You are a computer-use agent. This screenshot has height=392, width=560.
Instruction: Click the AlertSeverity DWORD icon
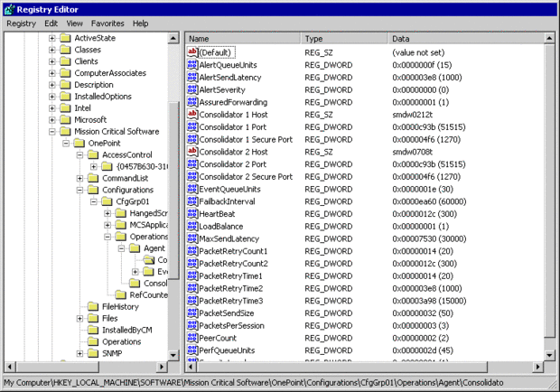192,89
